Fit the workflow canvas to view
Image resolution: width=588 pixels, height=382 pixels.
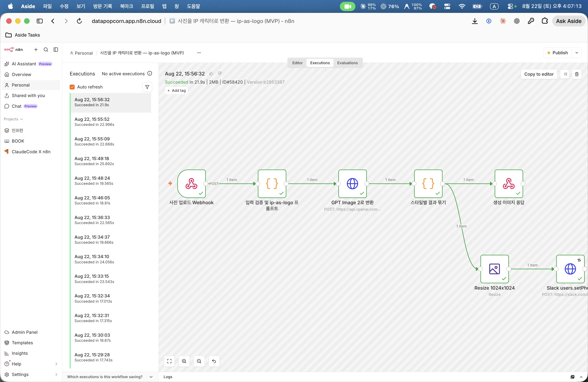click(169, 361)
